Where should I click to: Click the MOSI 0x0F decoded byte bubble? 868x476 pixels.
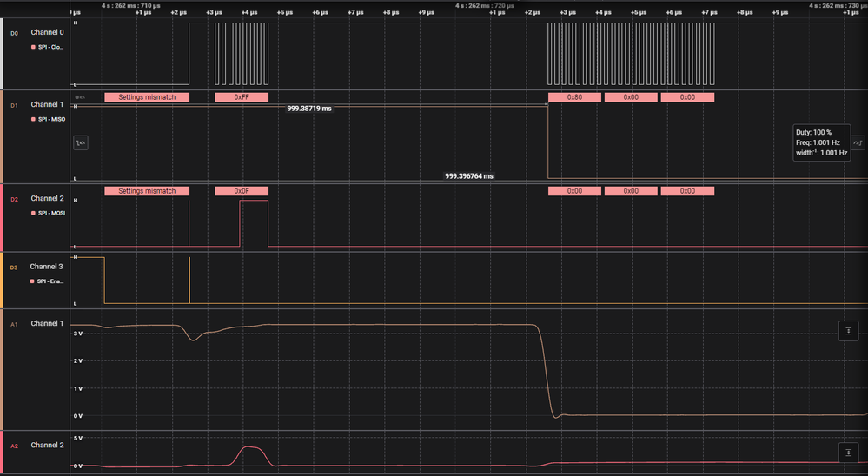point(242,191)
